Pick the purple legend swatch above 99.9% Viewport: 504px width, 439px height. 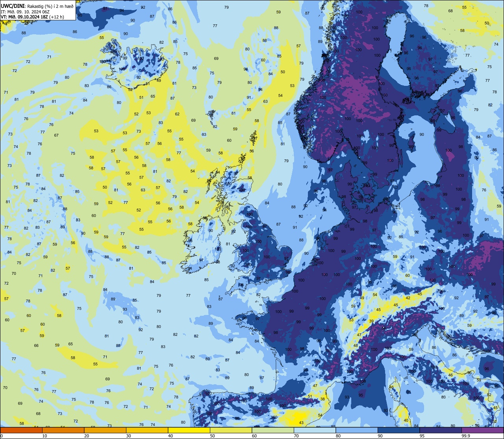point(482,430)
